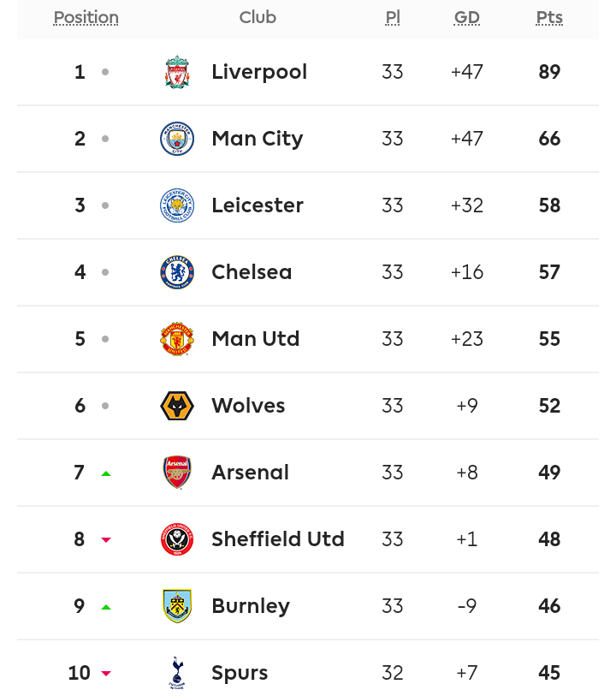
Task: Open the Liverpool club name link
Action: tap(259, 72)
